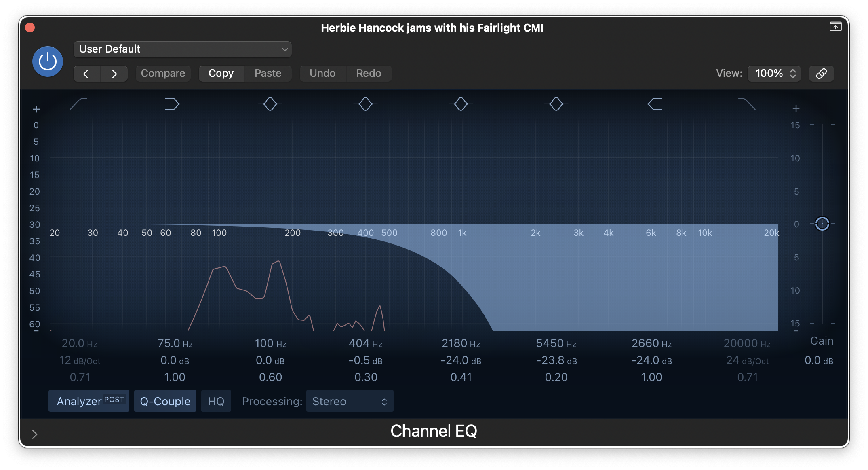Open the User Default preset dropdown

[x=183, y=49]
